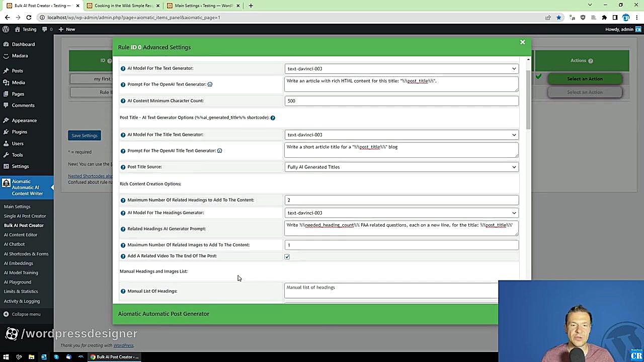644x362 pixels.
Task: Click help icon for Add A Related Video option
Action: pyautogui.click(x=123, y=256)
